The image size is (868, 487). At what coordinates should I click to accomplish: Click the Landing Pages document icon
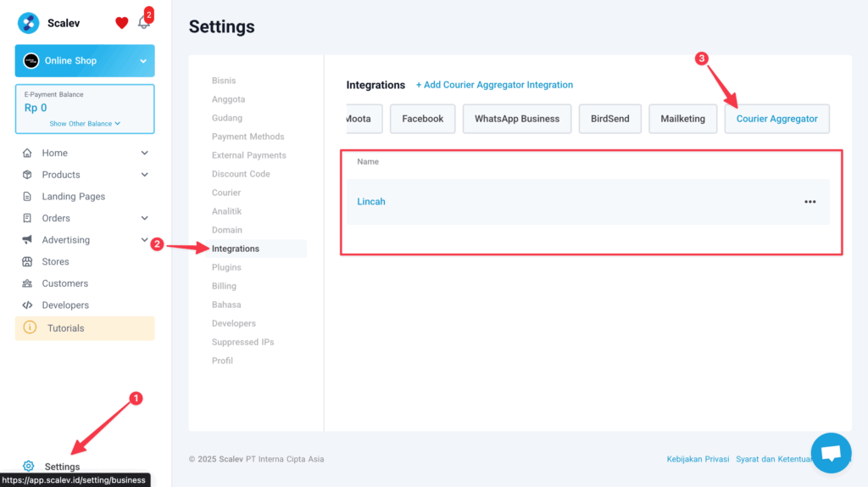pyautogui.click(x=26, y=196)
